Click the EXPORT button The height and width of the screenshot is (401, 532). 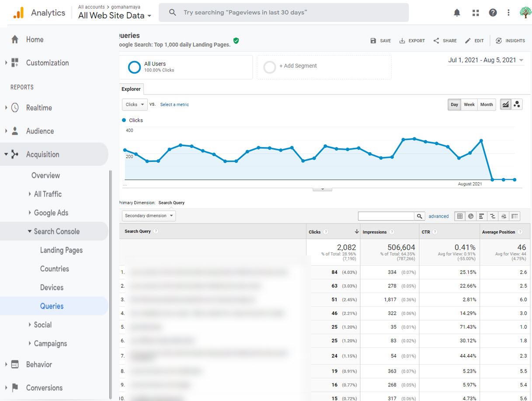click(412, 41)
